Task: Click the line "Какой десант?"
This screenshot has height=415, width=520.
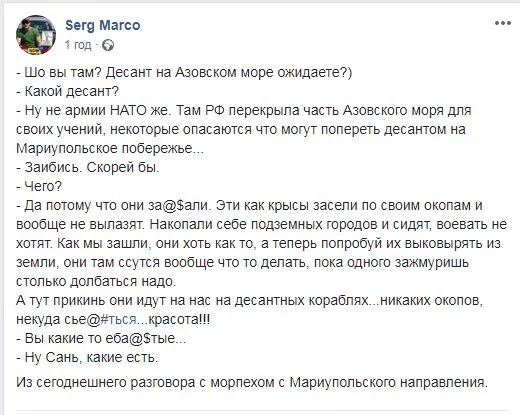Action: pos(67,91)
